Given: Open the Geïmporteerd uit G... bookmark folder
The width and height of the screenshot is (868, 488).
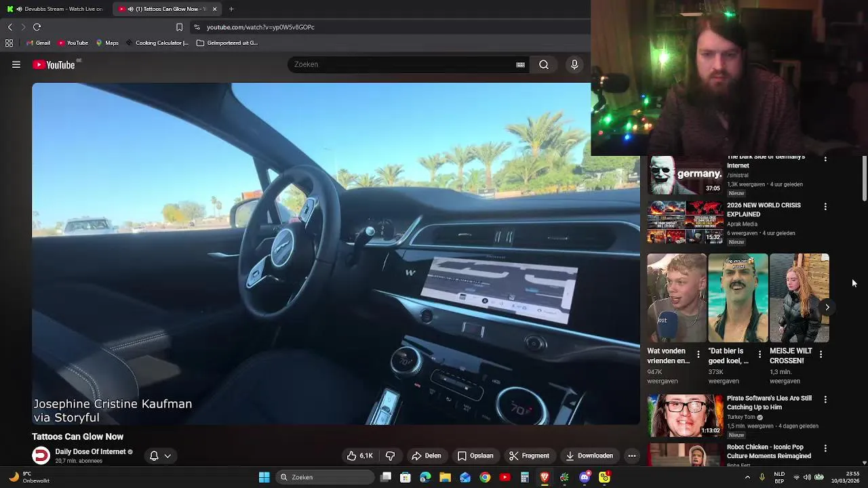Looking at the screenshot, I should click(x=227, y=43).
